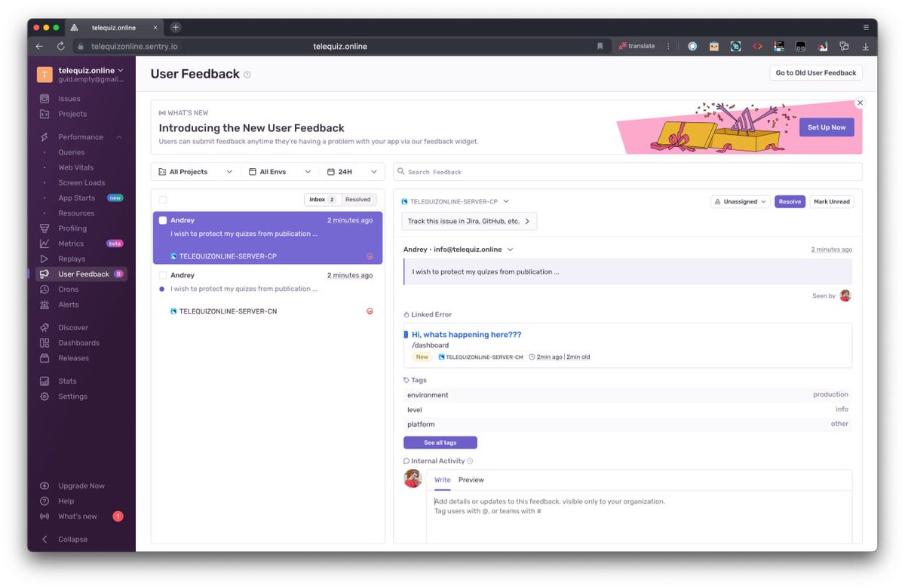Viewport: 905px width, 588px height.
Task: Switch to the Inbox tab
Action: click(322, 200)
